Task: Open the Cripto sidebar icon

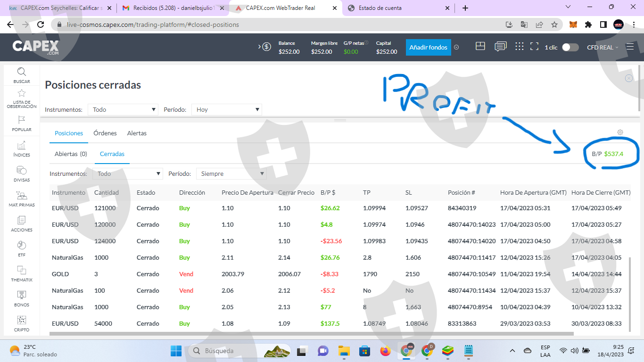Action: tap(22, 320)
